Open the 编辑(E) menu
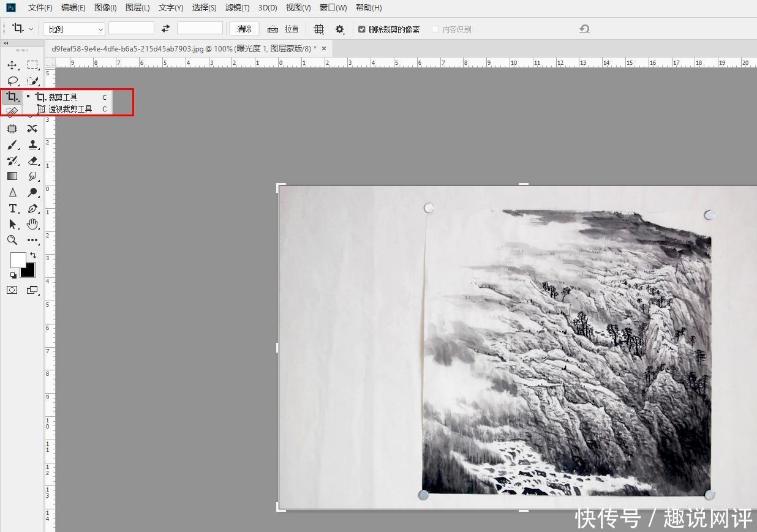Image resolution: width=757 pixels, height=532 pixels. point(73,7)
